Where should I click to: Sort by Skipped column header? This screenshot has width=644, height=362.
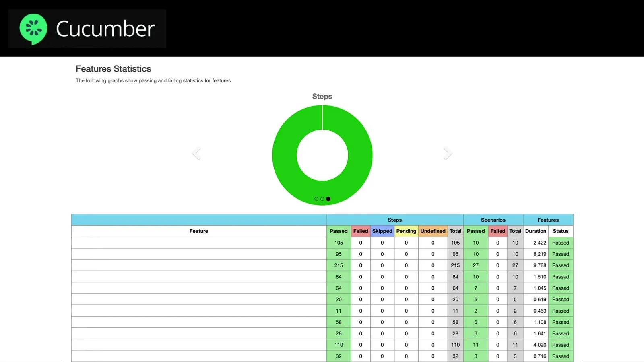coord(382,231)
